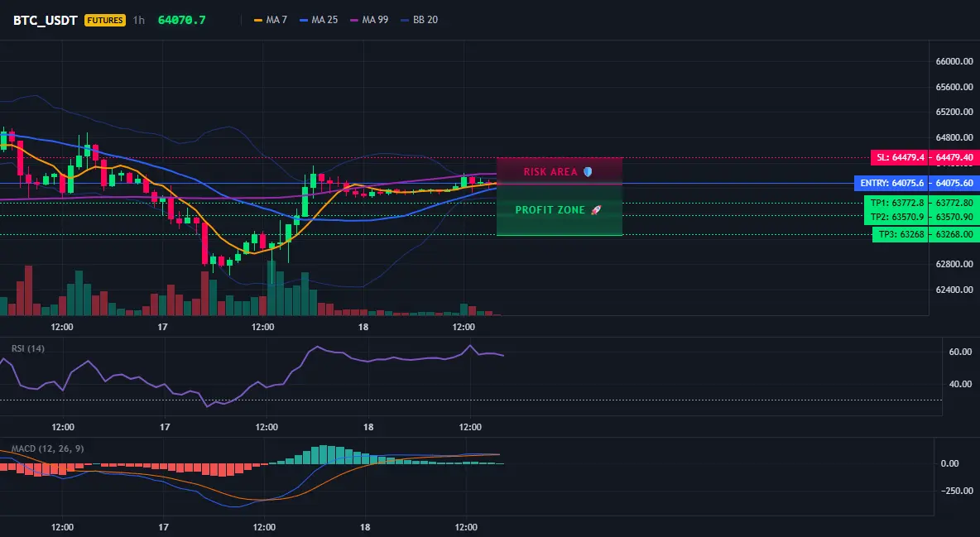Image resolution: width=980 pixels, height=537 pixels.
Task: Click the 63772.80 price axis tag
Action: (x=954, y=203)
